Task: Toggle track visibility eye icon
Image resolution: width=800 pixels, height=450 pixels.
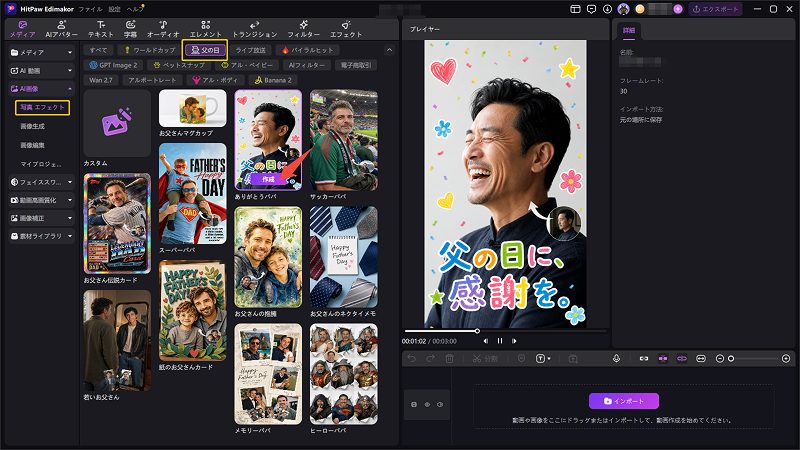Action: pyautogui.click(x=427, y=405)
